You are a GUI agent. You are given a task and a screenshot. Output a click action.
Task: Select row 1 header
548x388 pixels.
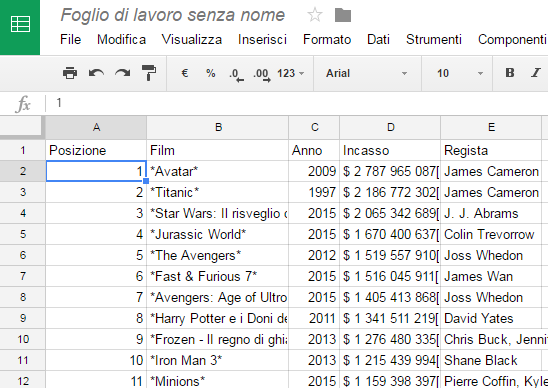coord(22,150)
